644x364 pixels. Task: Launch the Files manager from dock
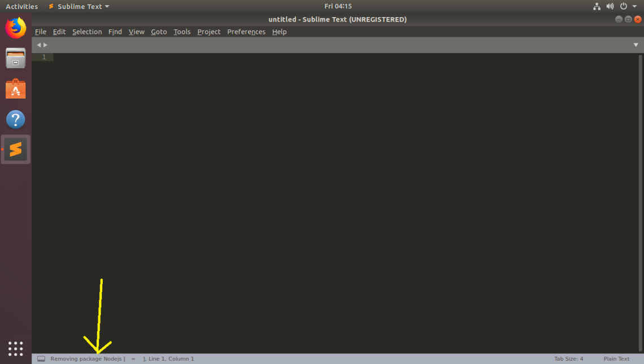[x=16, y=58]
